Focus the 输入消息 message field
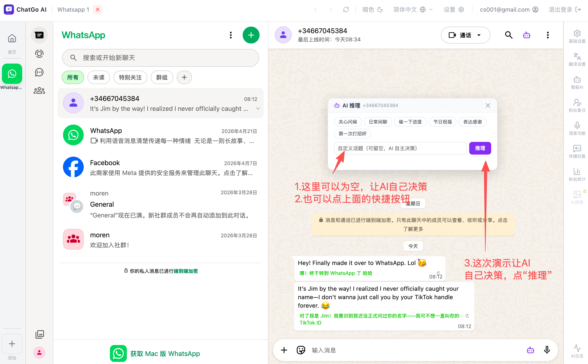This screenshot has height=364, width=588. click(417, 350)
